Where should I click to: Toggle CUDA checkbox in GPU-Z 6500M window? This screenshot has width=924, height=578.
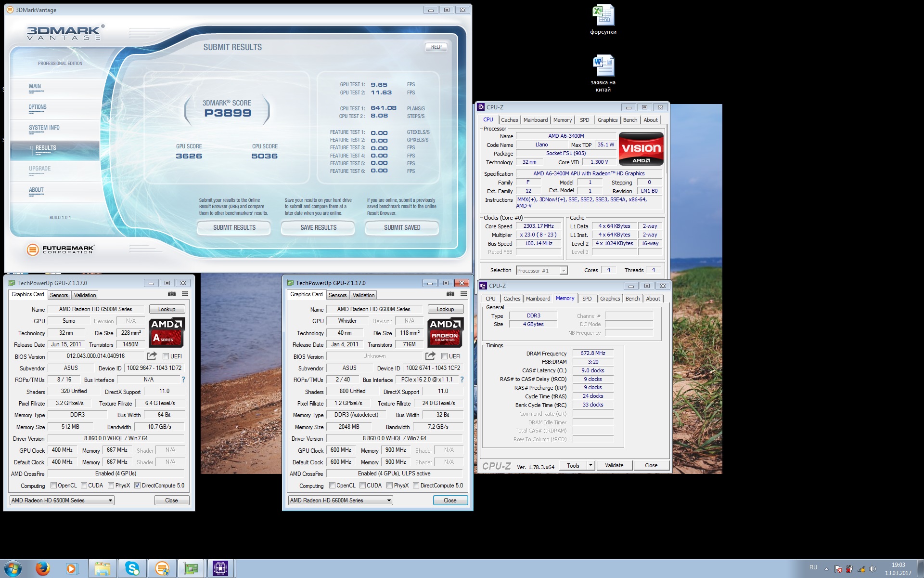pos(84,486)
